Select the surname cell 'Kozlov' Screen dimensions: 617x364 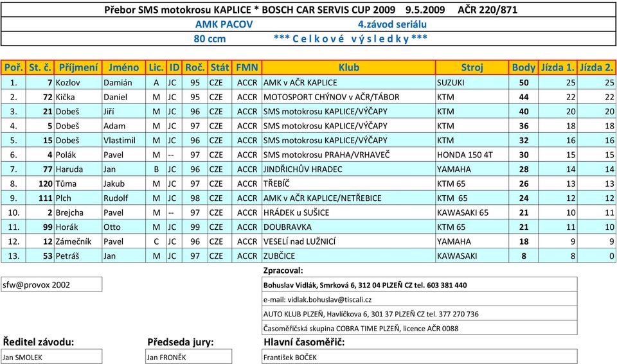click(78, 83)
